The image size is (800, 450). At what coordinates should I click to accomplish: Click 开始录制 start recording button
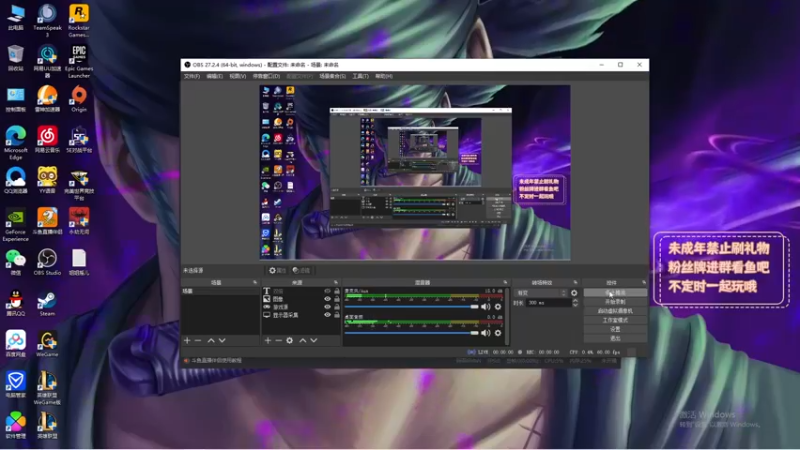[615, 302]
